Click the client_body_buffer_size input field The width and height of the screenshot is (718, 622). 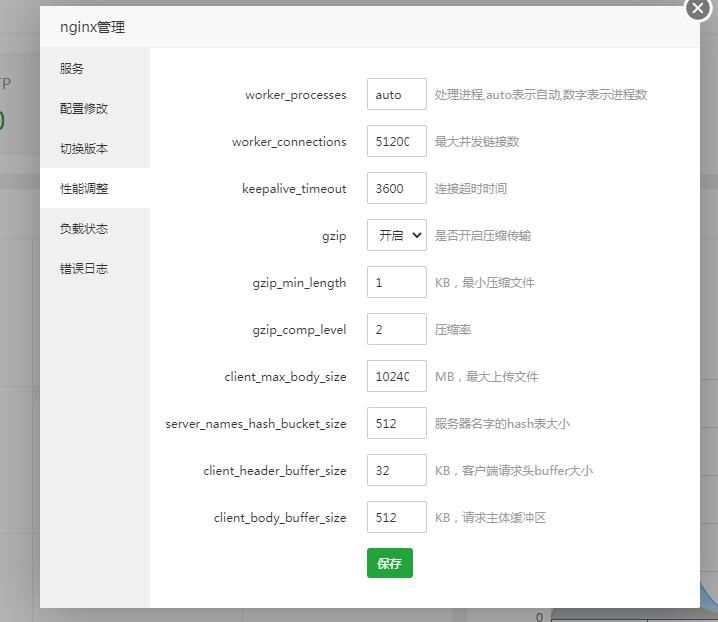pyautogui.click(x=396, y=518)
